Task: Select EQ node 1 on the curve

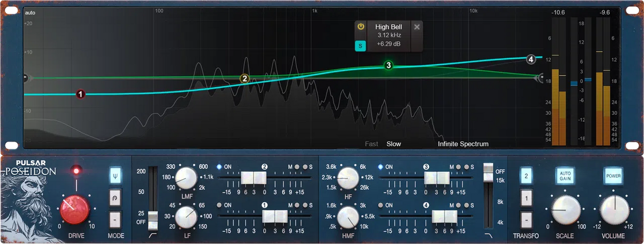Action: pos(80,94)
